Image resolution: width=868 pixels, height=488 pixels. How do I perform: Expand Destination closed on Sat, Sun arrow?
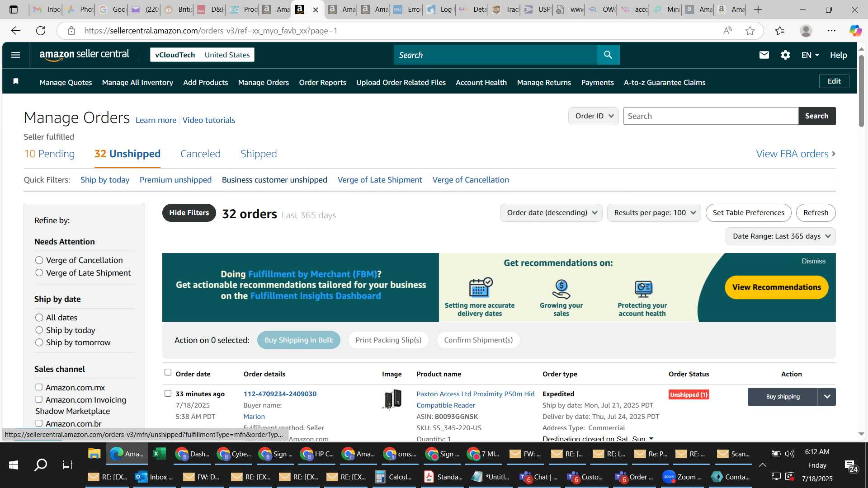point(651,439)
